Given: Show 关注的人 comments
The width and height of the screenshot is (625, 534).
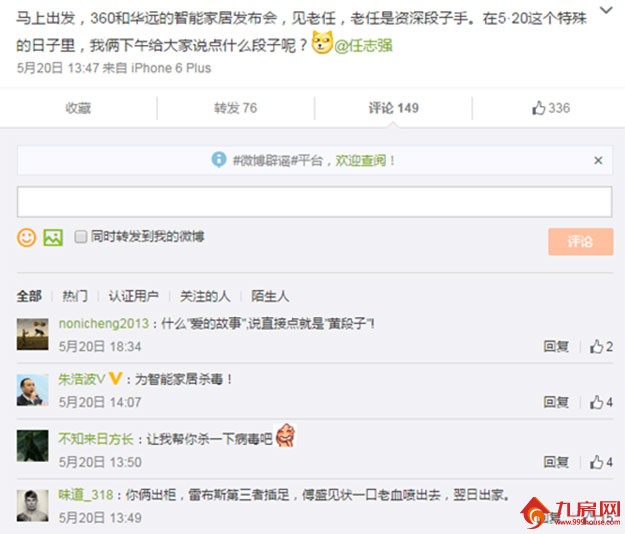Looking at the screenshot, I should click(205, 296).
